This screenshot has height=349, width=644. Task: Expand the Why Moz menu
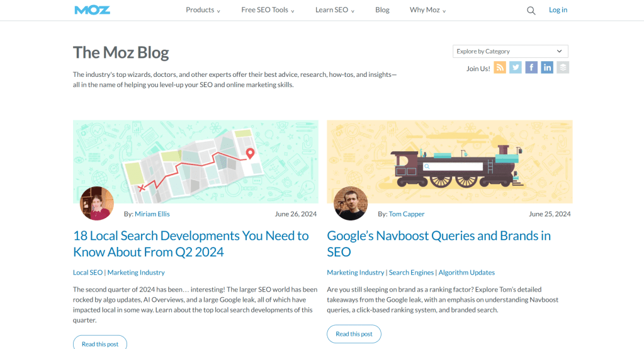pyautogui.click(x=427, y=10)
